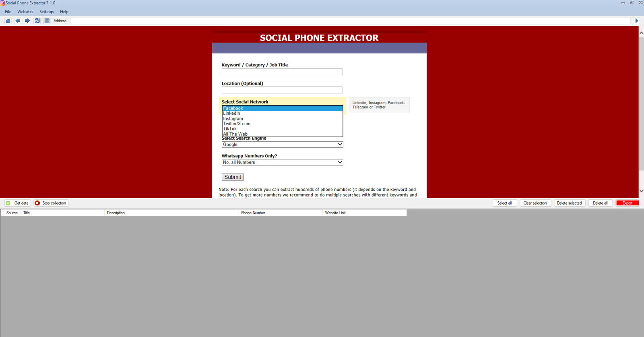
Task: Start extraction with the Get data button
Action: tap(18, 203)
